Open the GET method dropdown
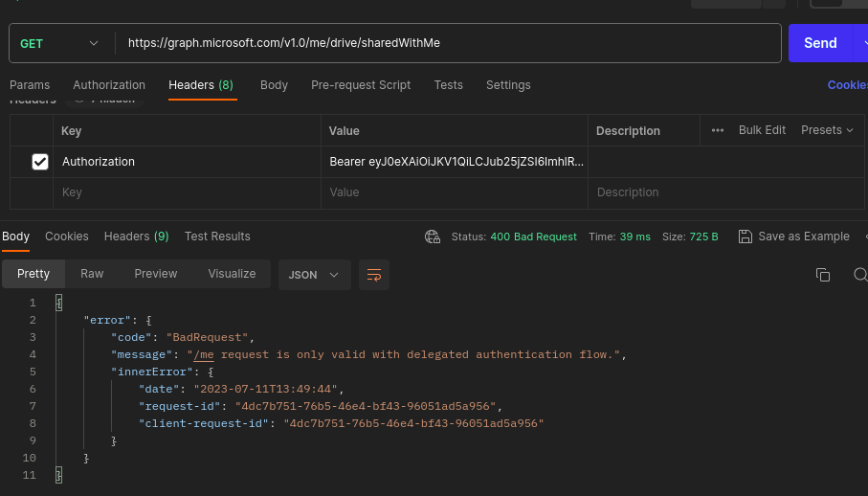Screen dimensions: 868x496 coord(59,43)
